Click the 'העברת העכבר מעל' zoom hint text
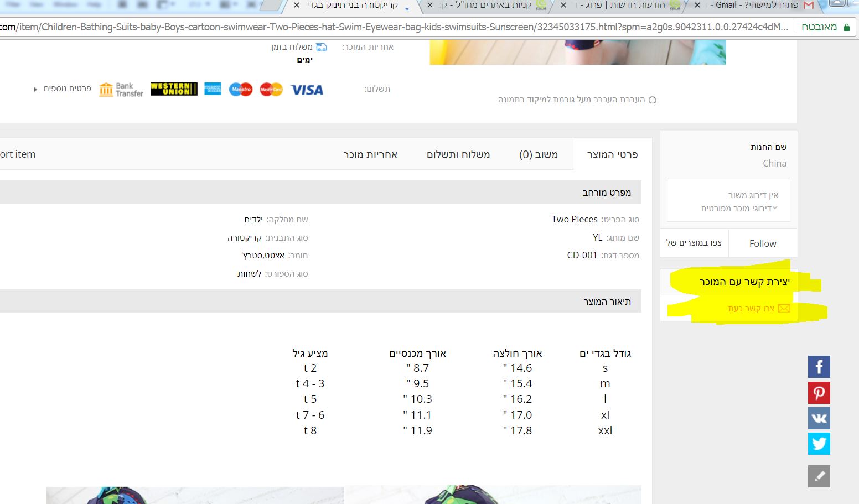The image size is (859, 504). (571, 100)
